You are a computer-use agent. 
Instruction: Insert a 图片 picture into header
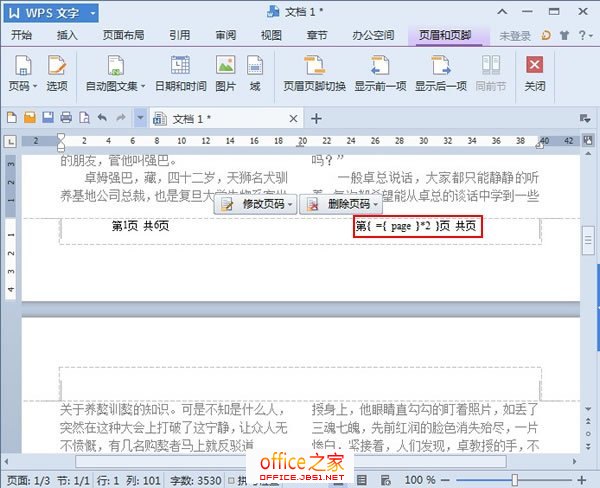click(225, 73)
